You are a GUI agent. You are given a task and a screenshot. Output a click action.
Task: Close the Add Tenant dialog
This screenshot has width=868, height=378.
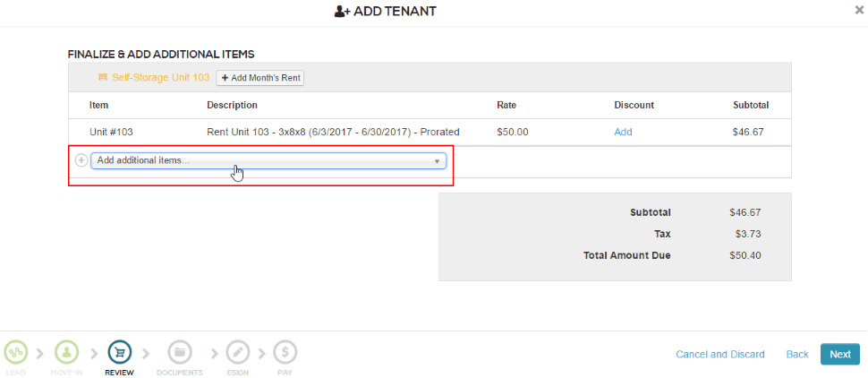(x=860, y=11)
